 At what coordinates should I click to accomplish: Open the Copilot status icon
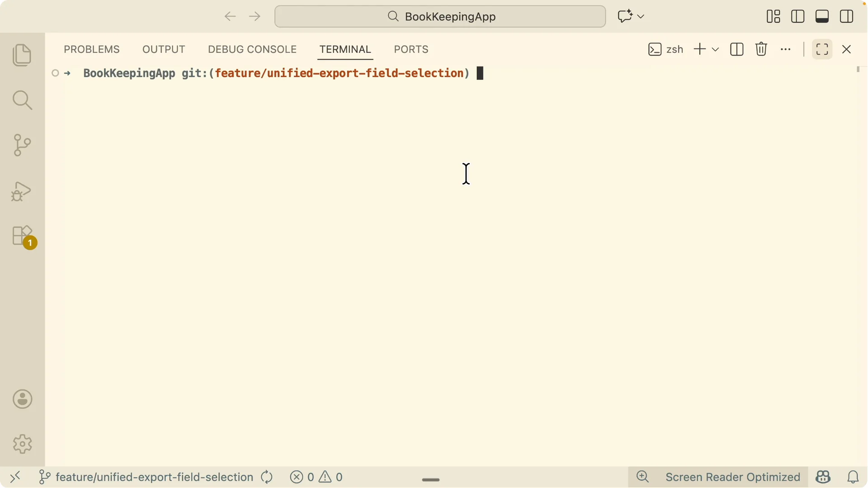click(823, 477)
